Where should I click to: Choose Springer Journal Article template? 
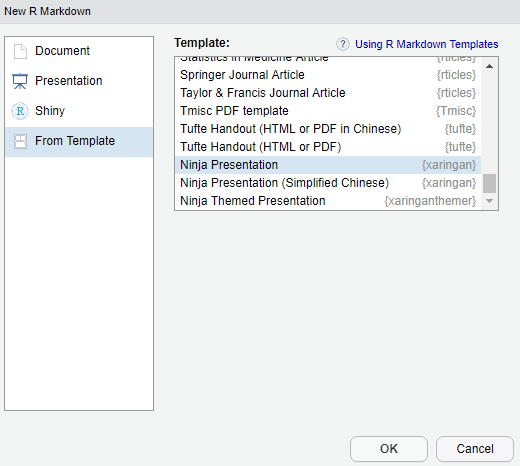[328, 75]
